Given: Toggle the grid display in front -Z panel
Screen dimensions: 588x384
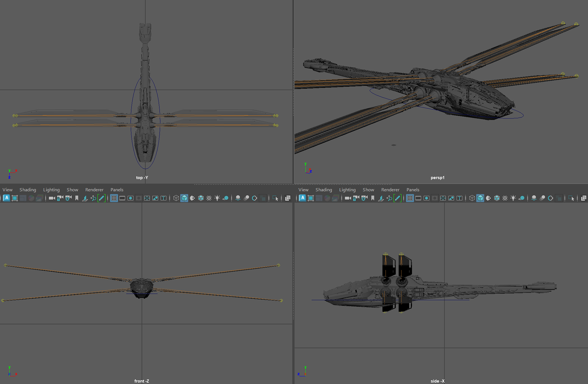Looking at the screenshot, I should coord(114,198).
